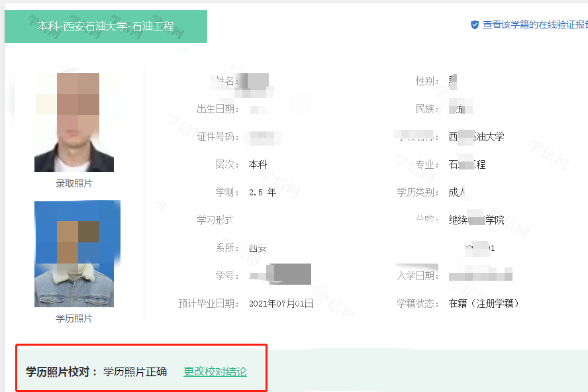
Task: Click the graduation date value 2021年07月01日
Action: pyautogui.click(x=281, y=304)
